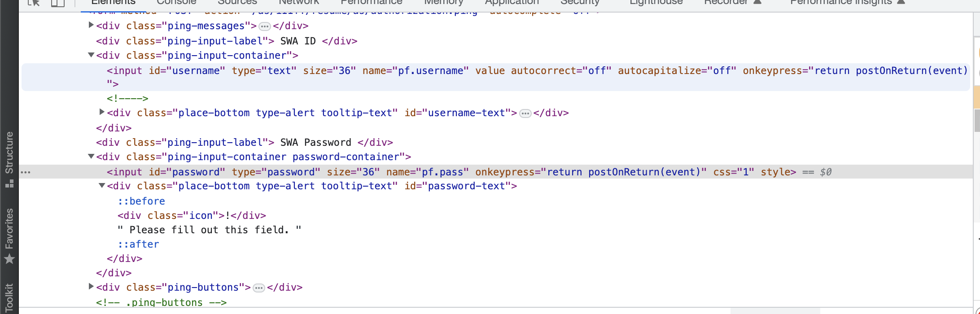The width and height of the screenshot is (980, 314).
Task: Toggle the device toolbar icon
Action: coord(57,2)
